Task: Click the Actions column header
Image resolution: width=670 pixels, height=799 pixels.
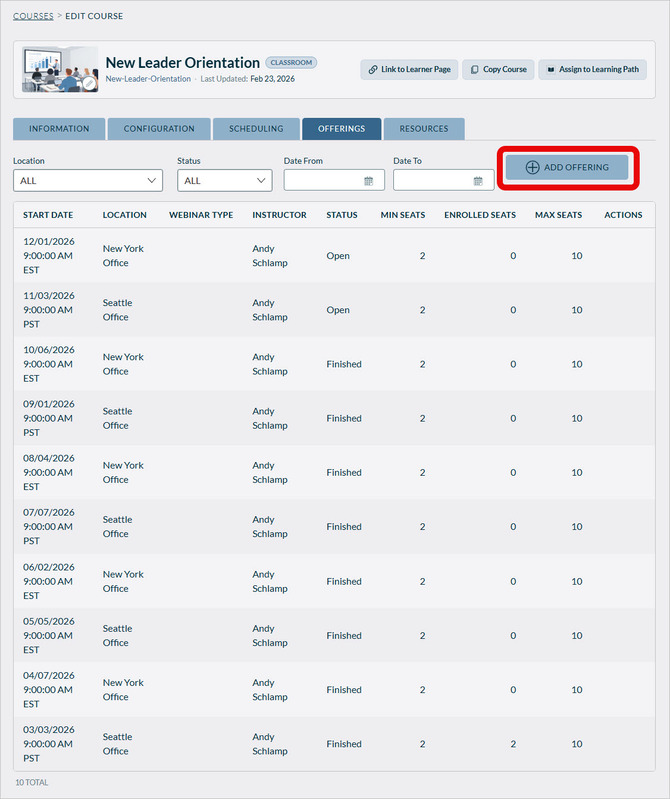Action: 623,215
